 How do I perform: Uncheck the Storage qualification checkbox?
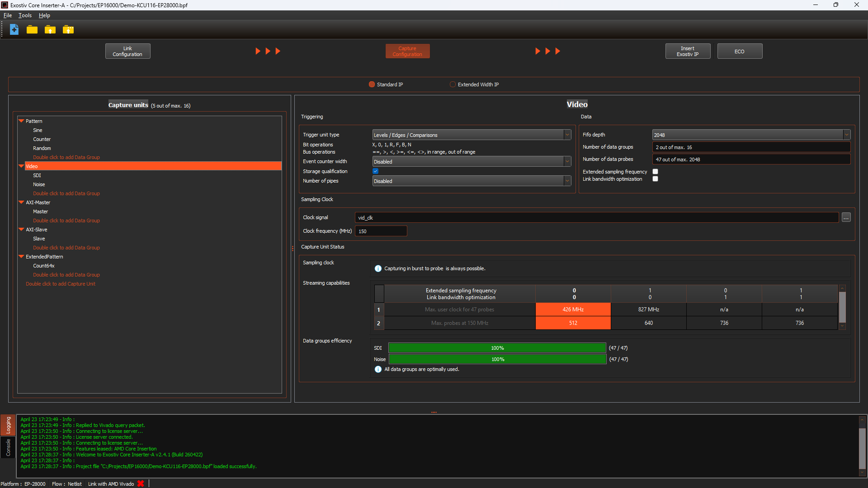375,171
